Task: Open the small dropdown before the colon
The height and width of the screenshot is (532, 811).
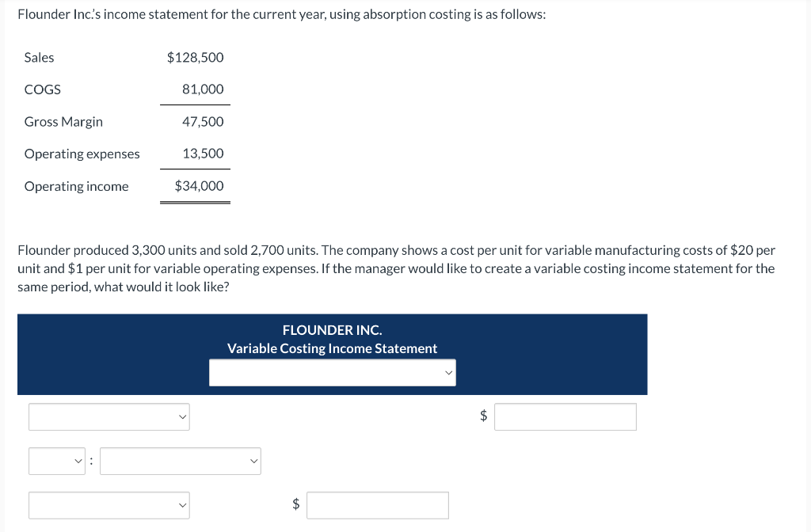Action: pyautogui.click(x=56, y=461)
